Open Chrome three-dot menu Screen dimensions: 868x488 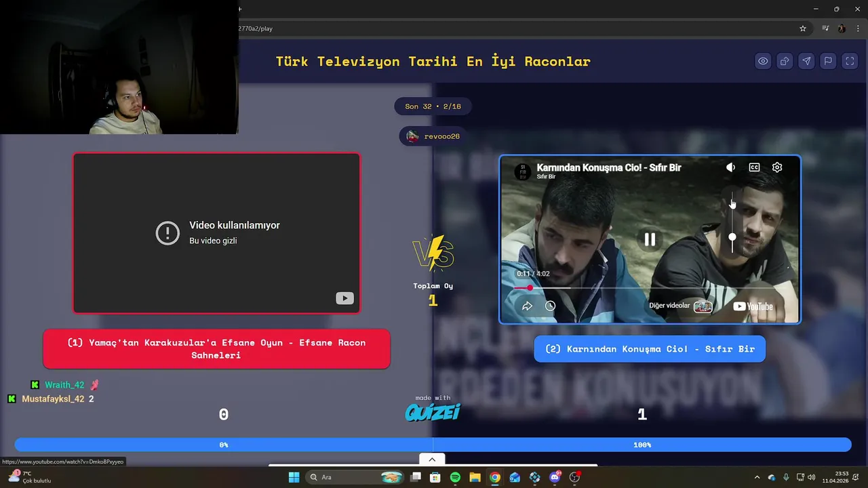pos(858,28)
